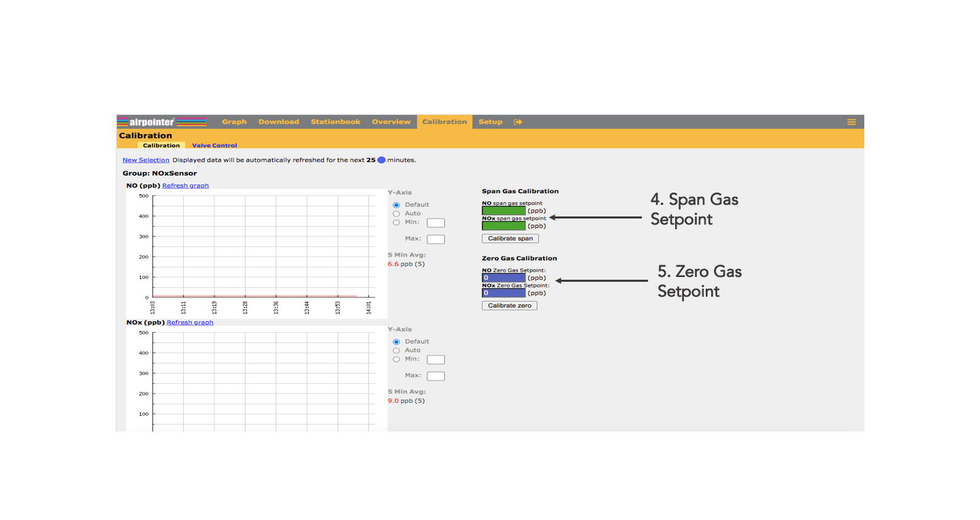Open the Graph tab

point(234,122)
